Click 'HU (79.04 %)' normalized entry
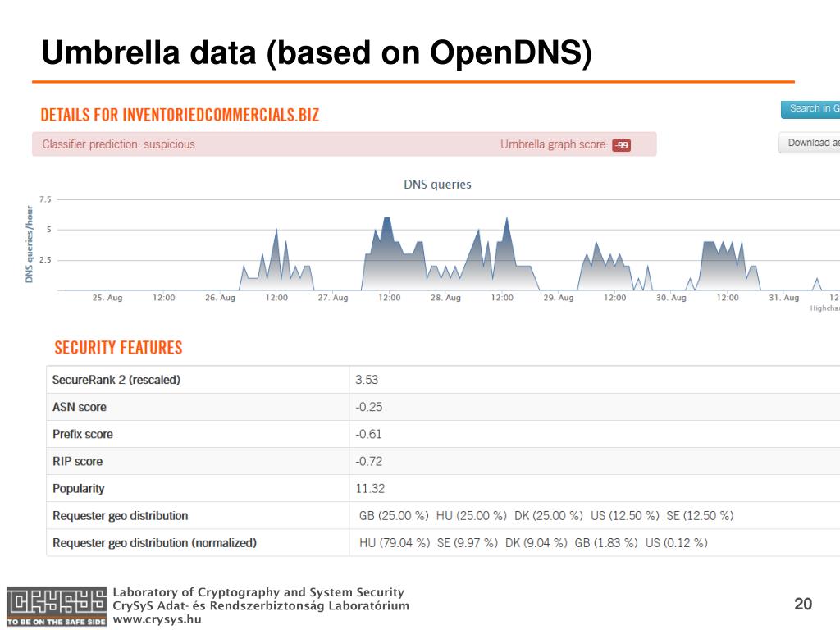This screenshot has height=630, width=840. (x=395, y=543)
